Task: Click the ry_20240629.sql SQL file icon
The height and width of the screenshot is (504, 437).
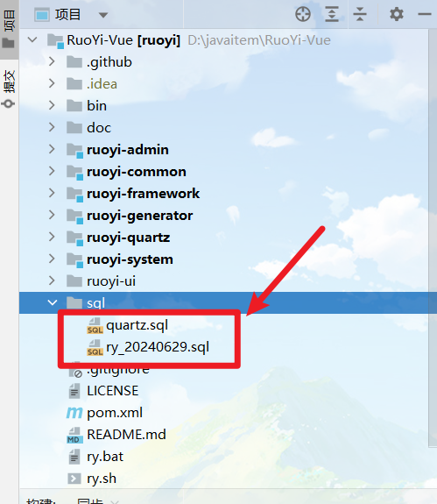Action: pyautogui.click(x=95, y=347)
